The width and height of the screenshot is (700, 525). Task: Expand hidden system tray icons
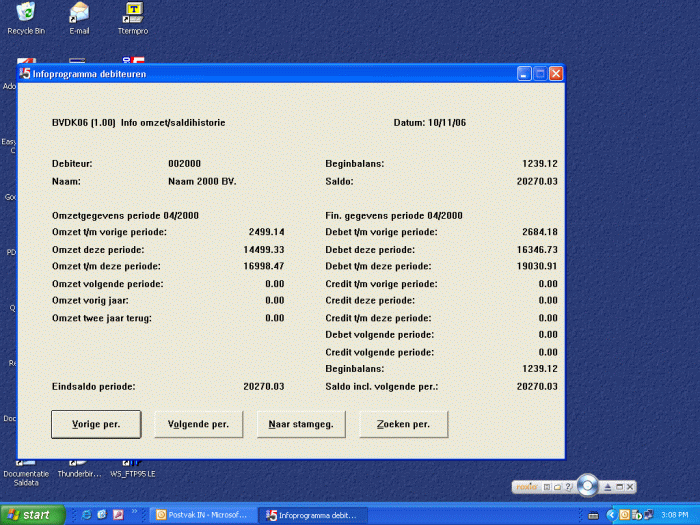[x=610, y=515]
